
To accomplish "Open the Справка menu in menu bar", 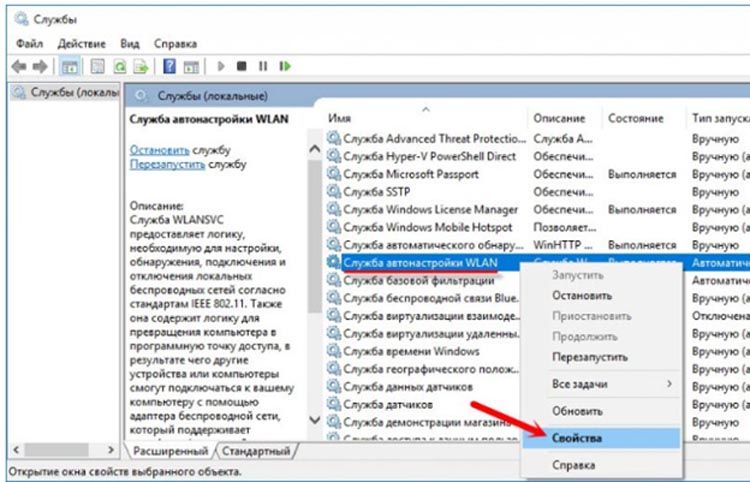I will point(176,44).
